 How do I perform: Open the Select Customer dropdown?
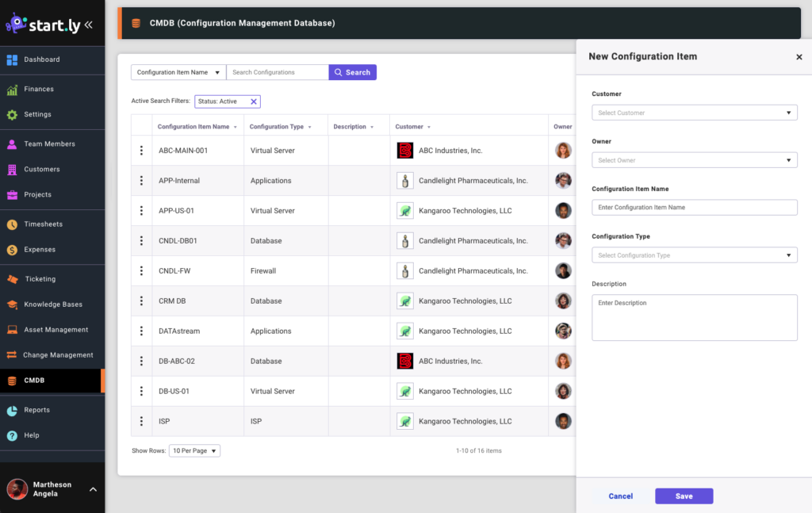point(694,112)
